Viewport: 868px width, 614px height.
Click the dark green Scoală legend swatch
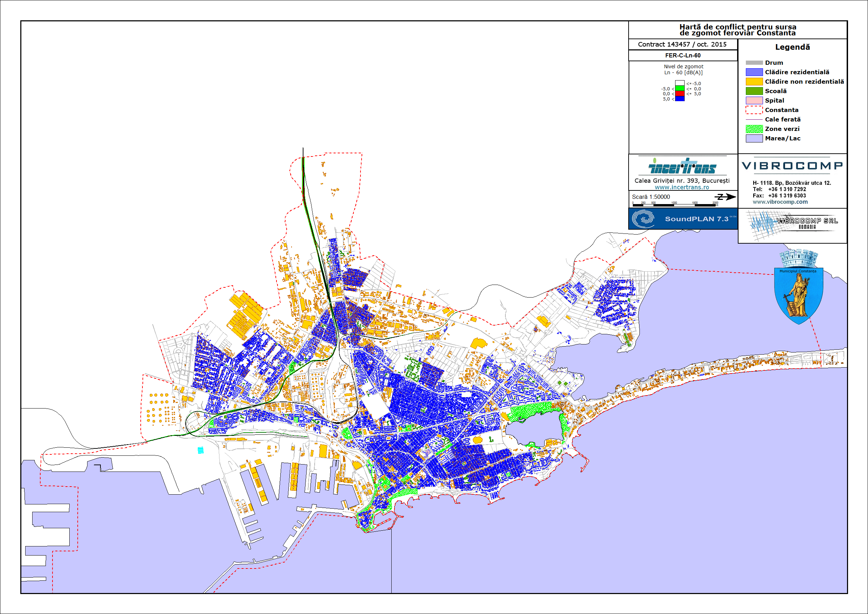(x=754, y=91)
